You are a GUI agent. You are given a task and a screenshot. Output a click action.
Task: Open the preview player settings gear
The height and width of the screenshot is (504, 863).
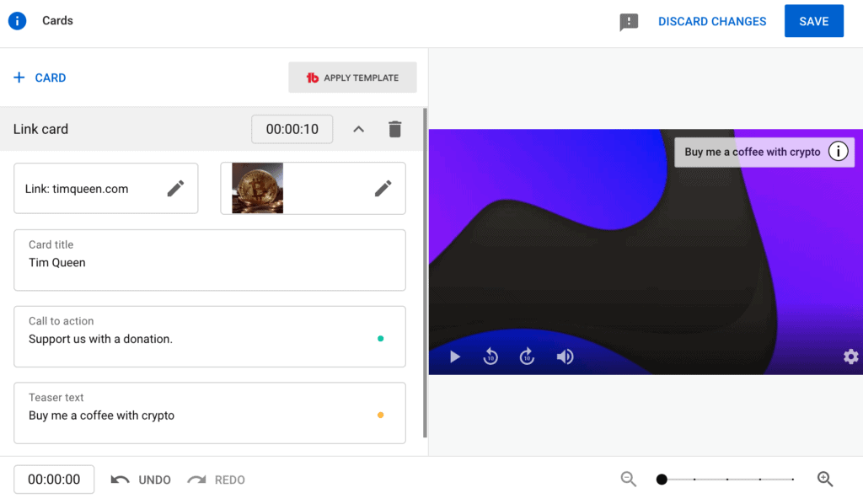tap(851, 357)
